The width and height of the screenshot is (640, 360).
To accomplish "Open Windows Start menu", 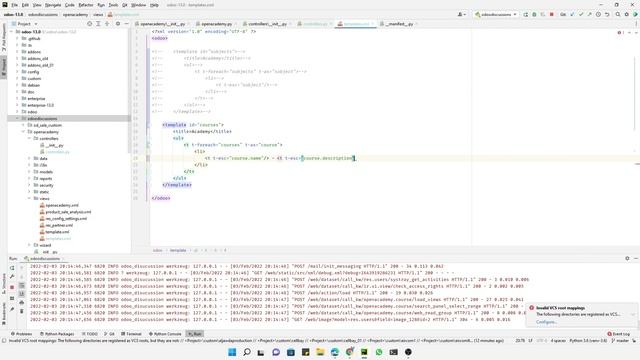I will (x=232, y=352).
